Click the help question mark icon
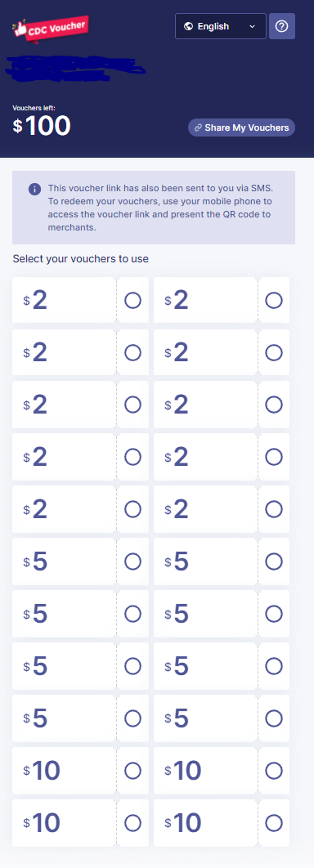The height and width of the screenshot is (868, 314). coord(282,26)
